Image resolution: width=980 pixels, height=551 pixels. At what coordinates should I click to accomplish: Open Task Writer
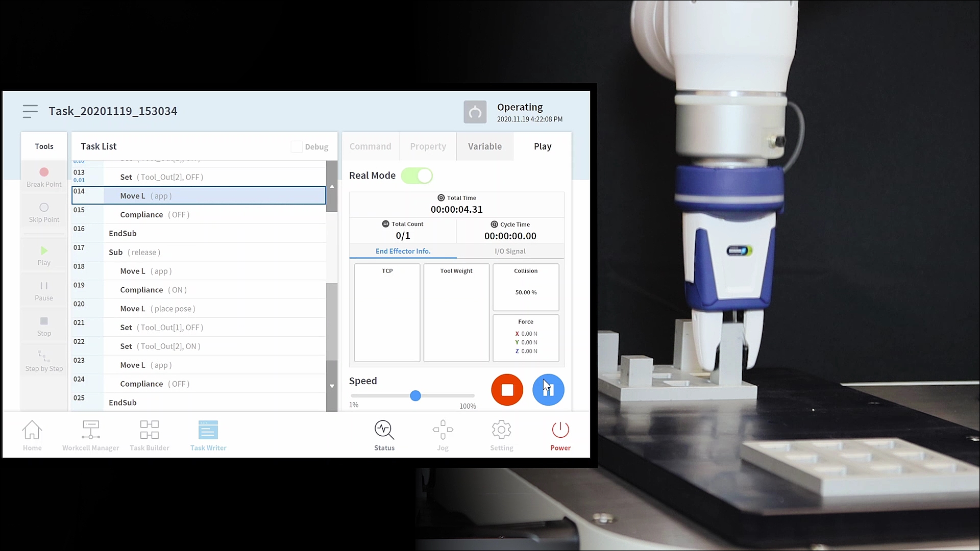click(208, 435)
